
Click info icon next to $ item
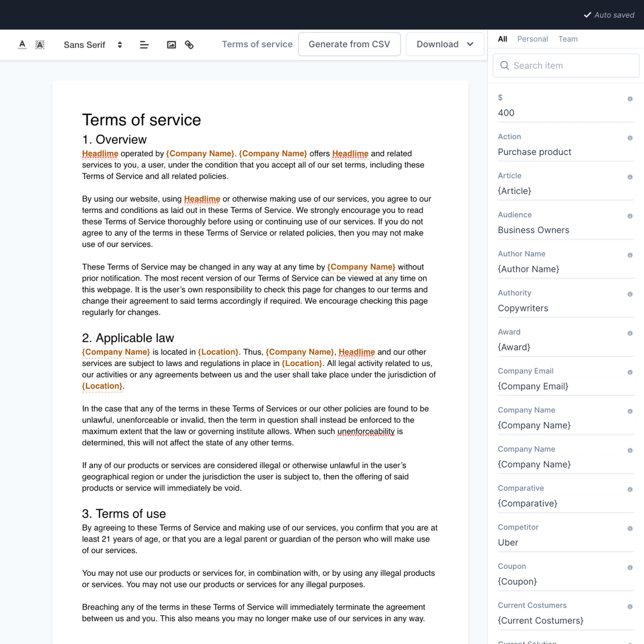[x=630, y=99]
